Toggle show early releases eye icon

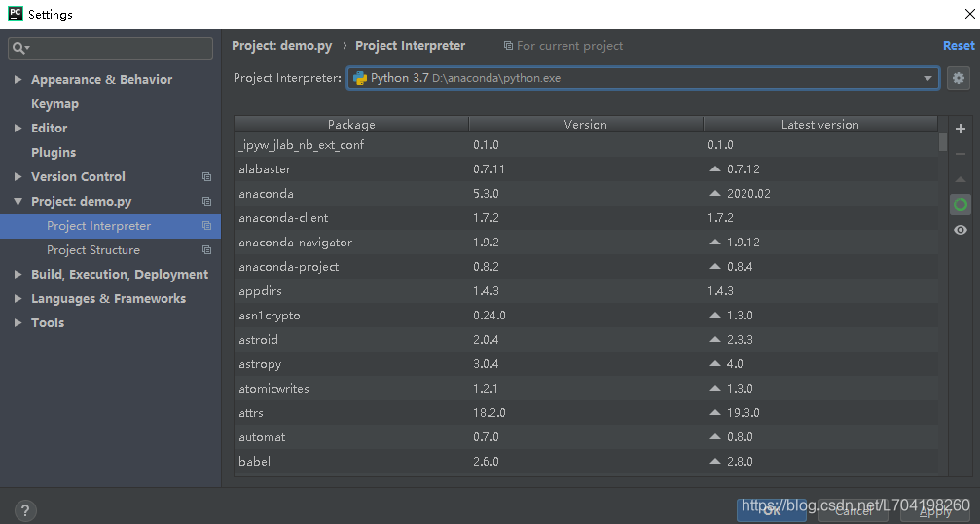coord(961,230)
